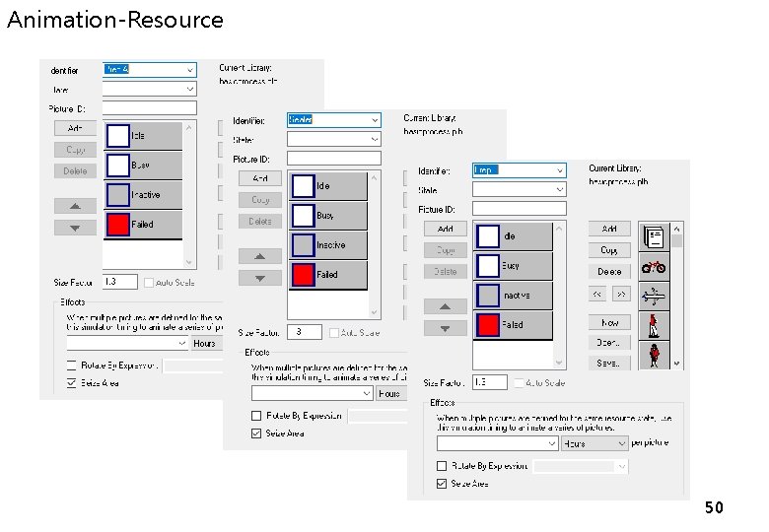Screen dimensions: 769x532
Task: Click Add under Picture ID in frontmost dialog
Action: click(x=445, y=229)
